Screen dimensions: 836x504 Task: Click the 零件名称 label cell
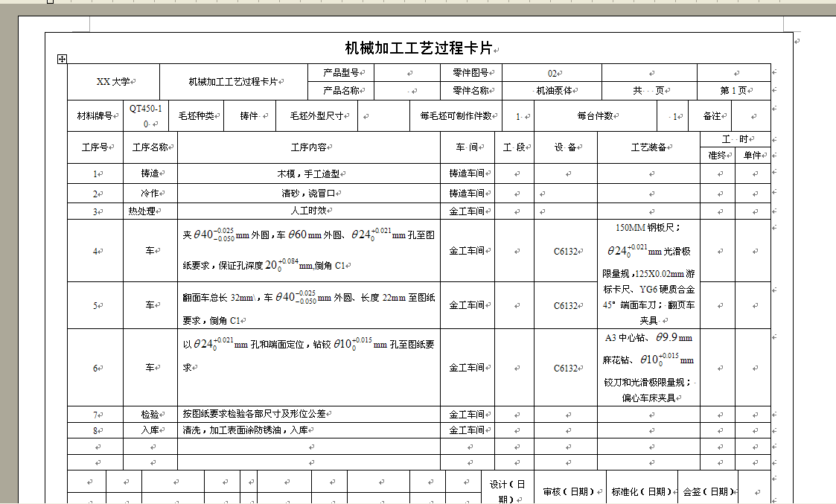[471, 91]
